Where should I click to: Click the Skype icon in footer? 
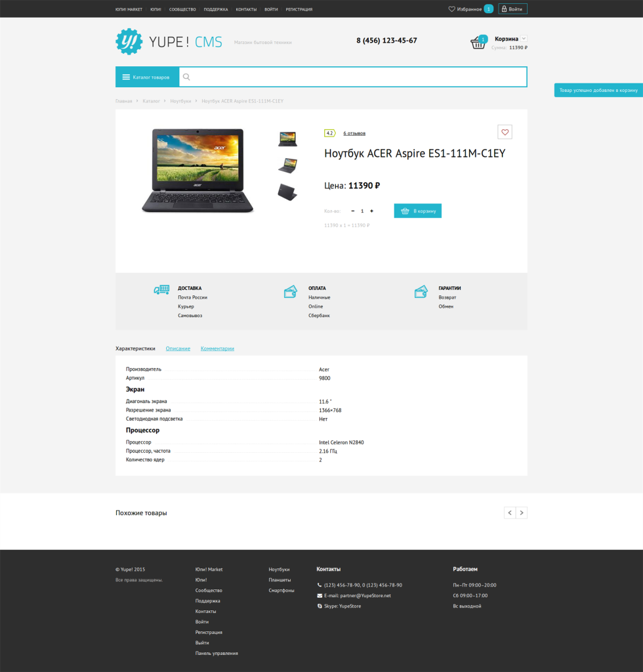(320, 606)
